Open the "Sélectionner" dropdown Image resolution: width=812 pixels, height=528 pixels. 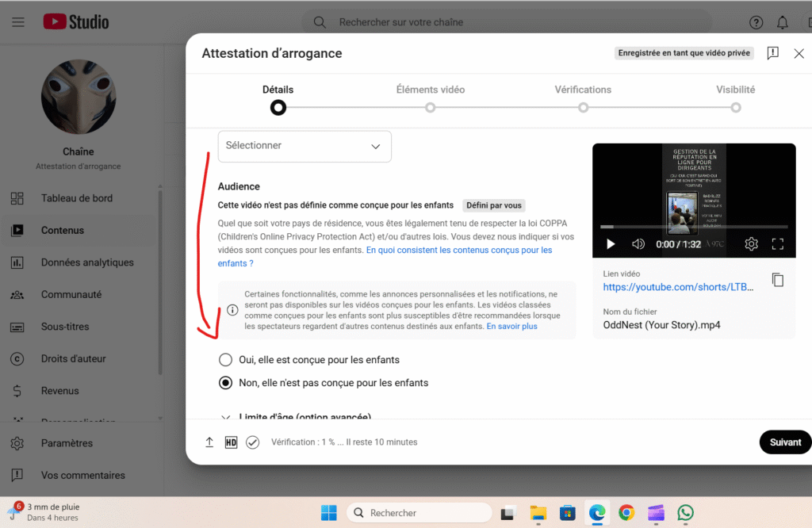click(x=304, y=146)
